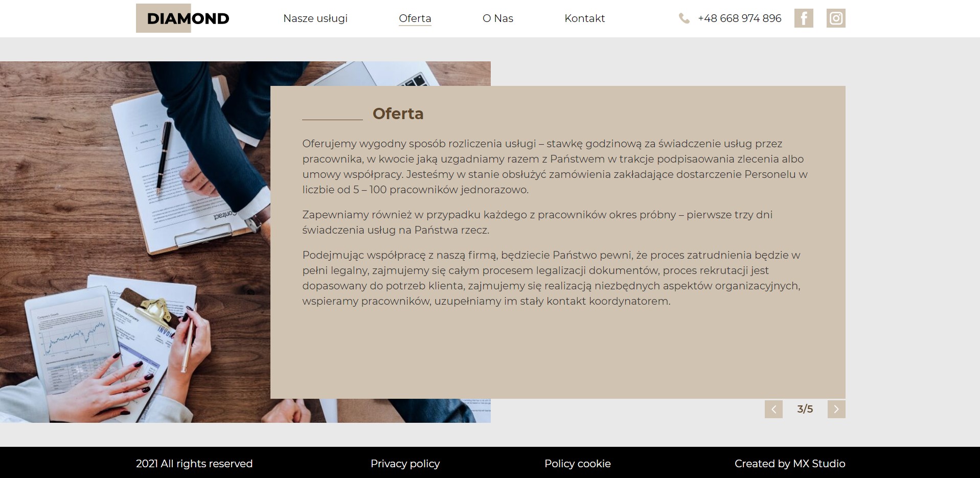Click the phone handset icon

click(x=684, y=18)
